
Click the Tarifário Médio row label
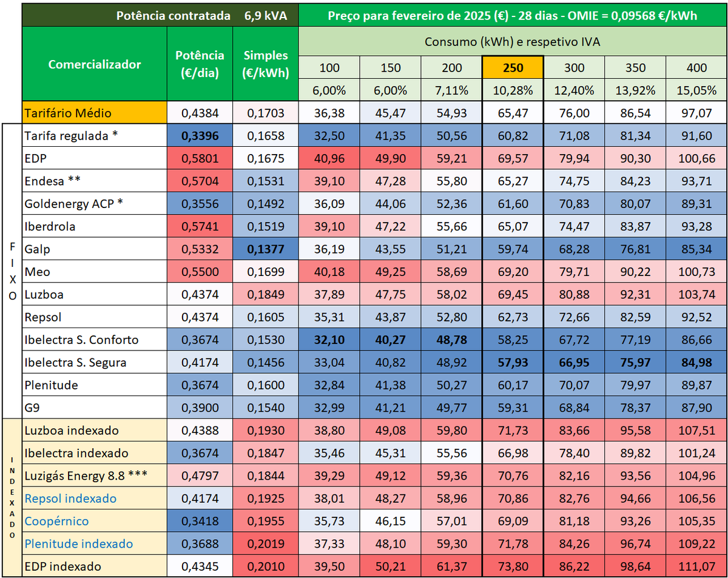point(95,112)
